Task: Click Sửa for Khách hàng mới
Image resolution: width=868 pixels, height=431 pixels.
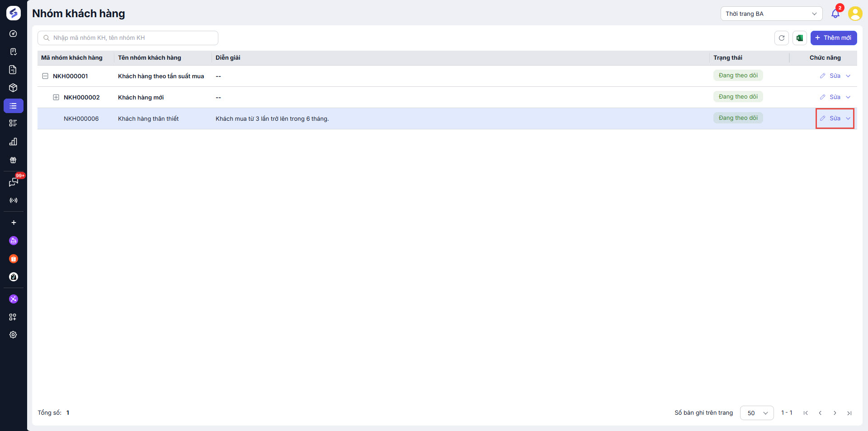Action: (x=830, y=97)
